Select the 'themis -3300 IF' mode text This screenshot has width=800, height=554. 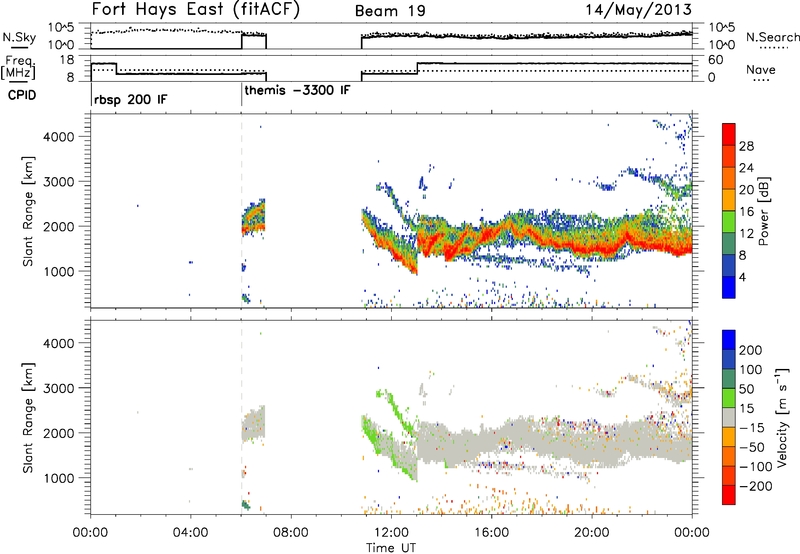[x=297, y=90]
